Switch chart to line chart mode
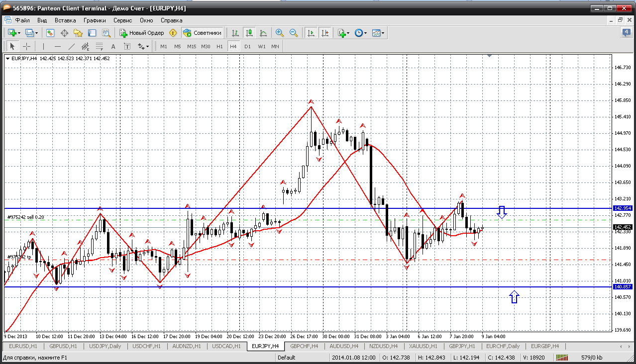The height and width of the screenshot is (364, 636). click(263, 33)
